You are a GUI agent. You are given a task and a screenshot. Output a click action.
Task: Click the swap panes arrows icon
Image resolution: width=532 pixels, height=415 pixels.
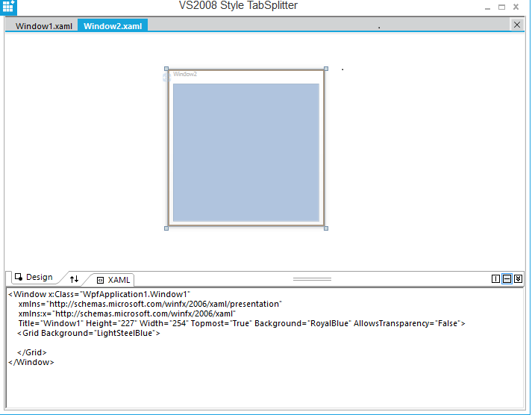74,278
